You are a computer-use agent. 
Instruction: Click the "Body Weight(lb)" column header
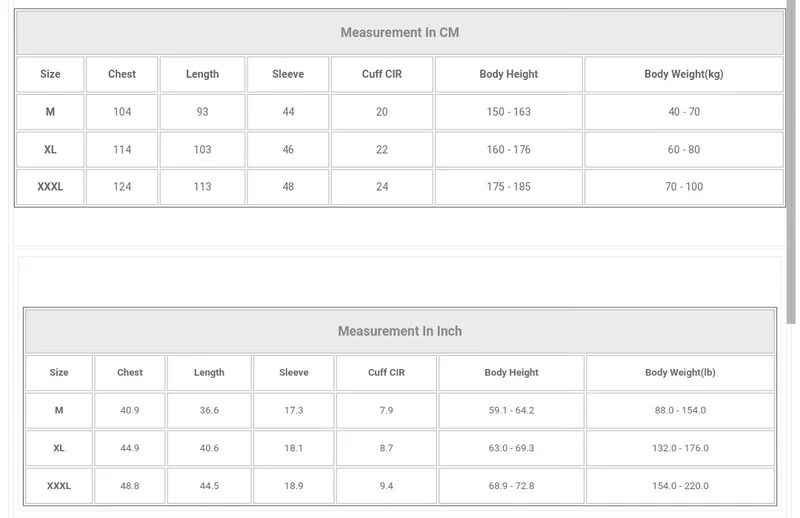[680, 373]
